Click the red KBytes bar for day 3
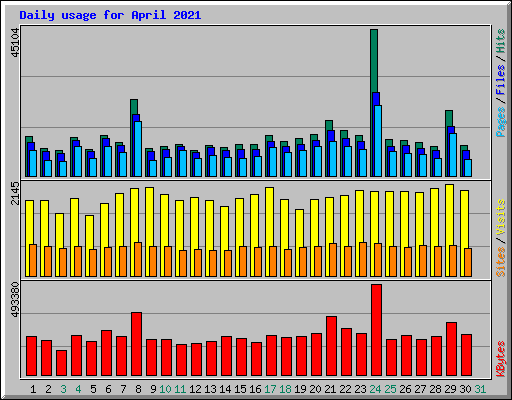 point(62,363)
